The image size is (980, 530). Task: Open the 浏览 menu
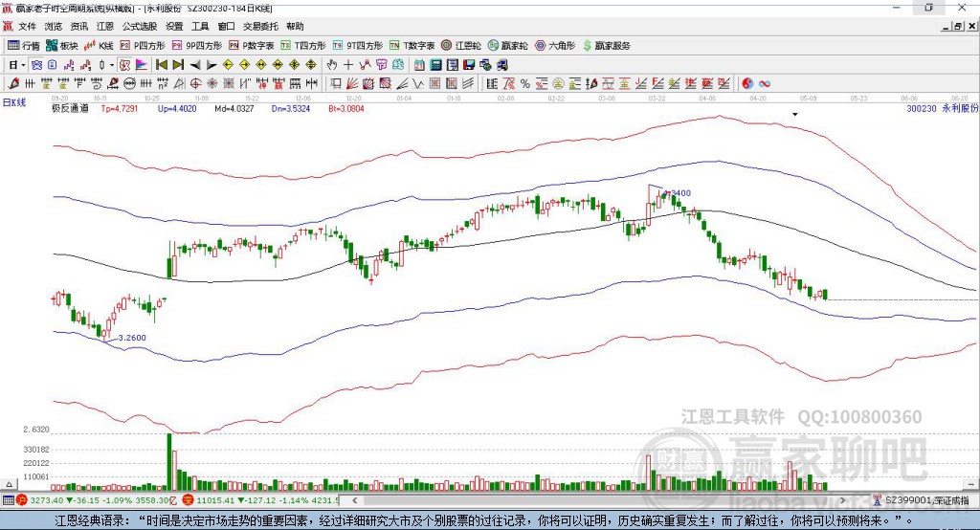[x=54, y=26]
